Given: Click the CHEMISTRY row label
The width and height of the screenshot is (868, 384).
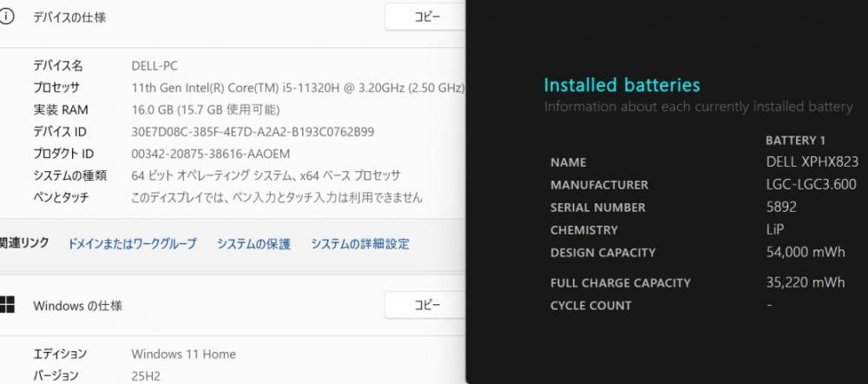Looking at the screenshot, I should 584,230.
